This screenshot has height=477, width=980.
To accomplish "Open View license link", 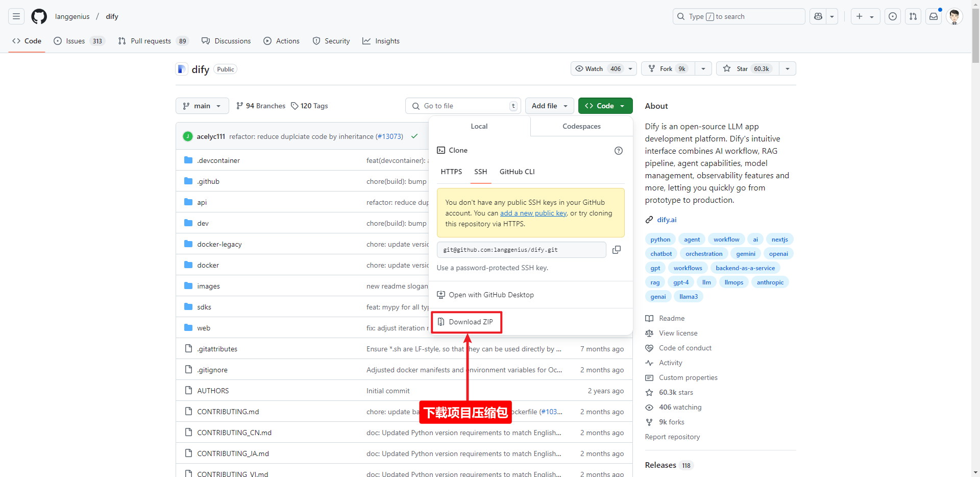I will click(678, 333).
